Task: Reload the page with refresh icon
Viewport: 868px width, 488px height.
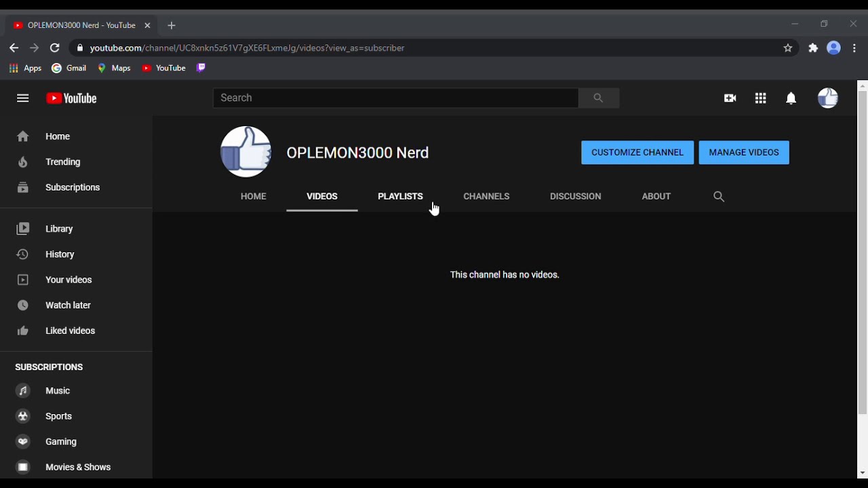Action: (55, 48)
